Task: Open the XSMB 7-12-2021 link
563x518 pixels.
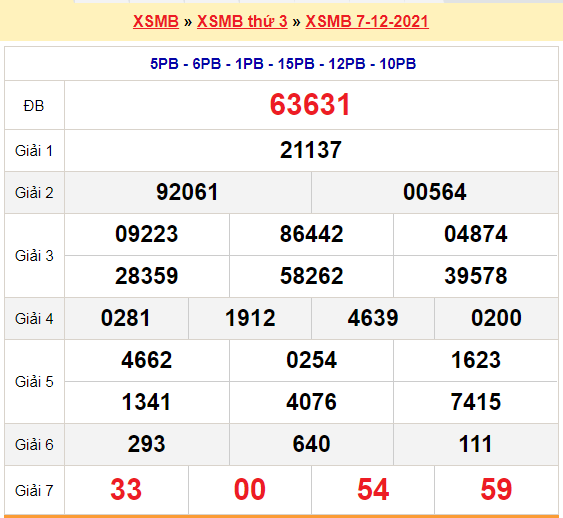Action: [367, 21]
